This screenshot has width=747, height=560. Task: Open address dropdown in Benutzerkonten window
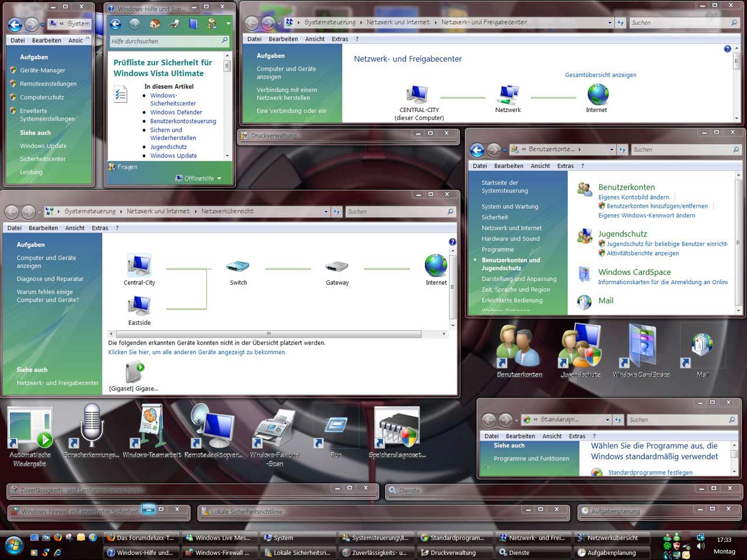612,150
